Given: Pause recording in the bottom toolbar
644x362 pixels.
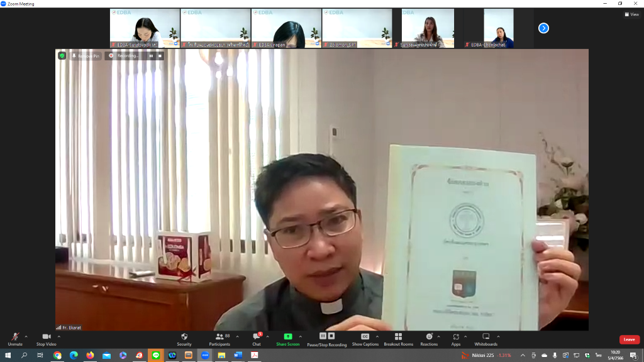Looking at the screenshot, I should [x=323, y=336].
